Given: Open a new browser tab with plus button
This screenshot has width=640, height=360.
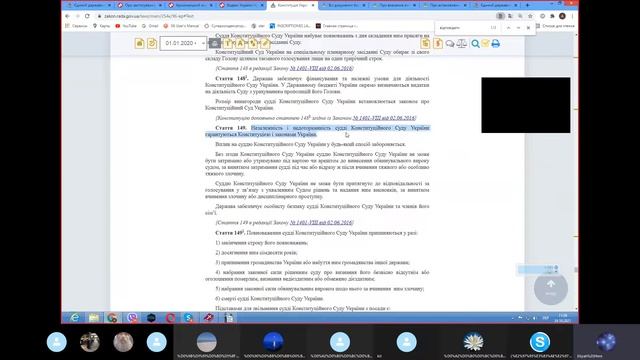Looking at the screenshot, I should pos(527,5).
